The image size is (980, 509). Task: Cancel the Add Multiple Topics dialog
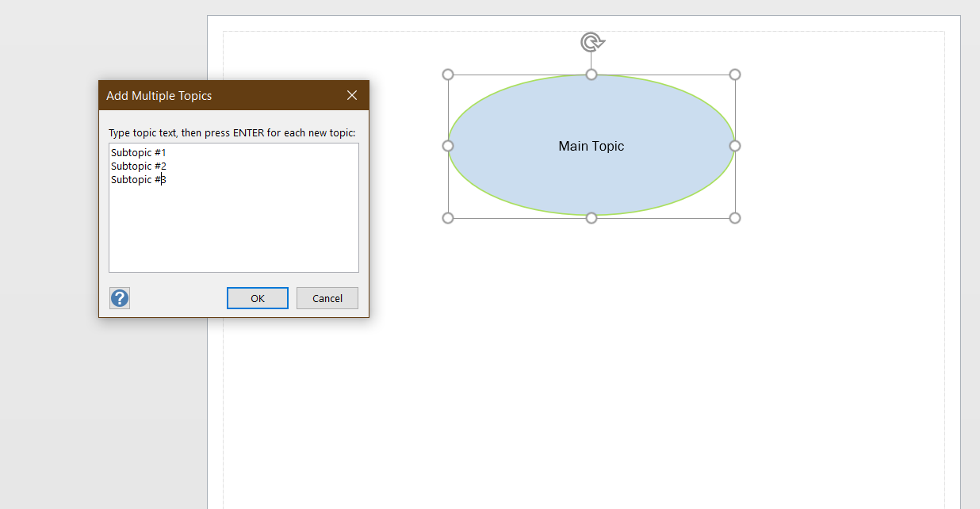(x=327, y=298)
